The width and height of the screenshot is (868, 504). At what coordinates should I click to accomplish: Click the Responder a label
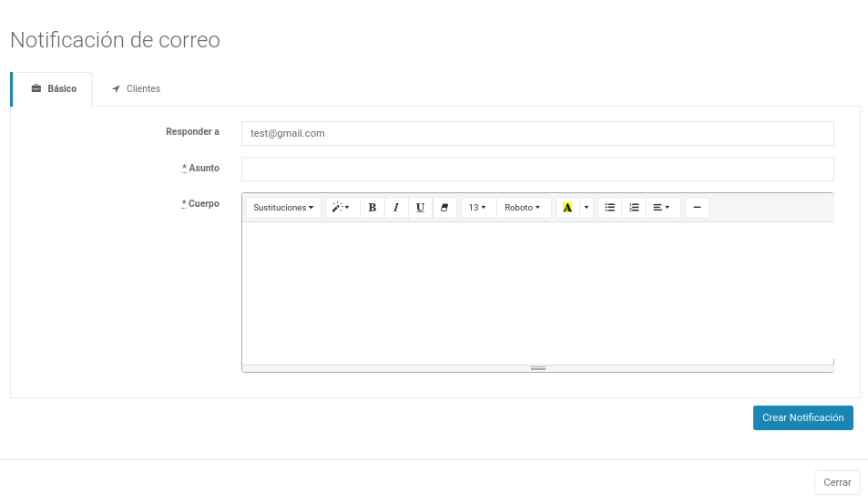[x=193, y=132]
